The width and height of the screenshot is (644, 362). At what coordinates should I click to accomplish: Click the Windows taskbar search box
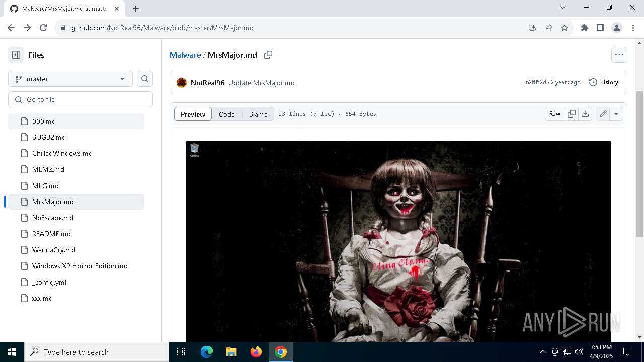97,352
